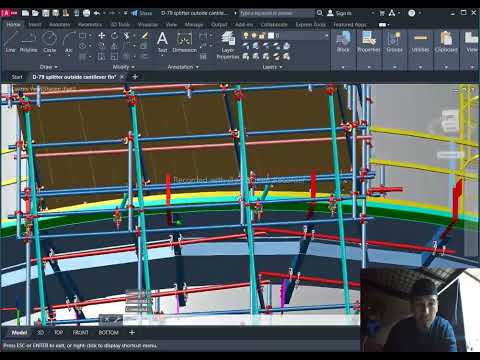Click the keyword search input field
The height and width of the screenshot is (360, 480).
[276, 13]
